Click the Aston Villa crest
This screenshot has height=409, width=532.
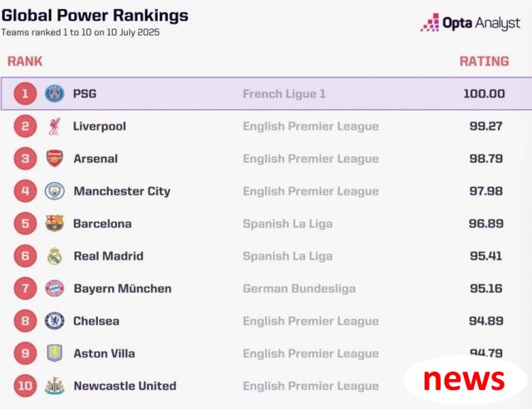(x=54, y=353)
